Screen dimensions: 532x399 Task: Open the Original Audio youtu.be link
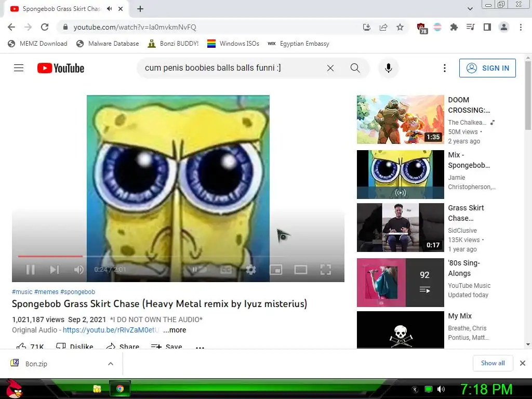[111, 330]
